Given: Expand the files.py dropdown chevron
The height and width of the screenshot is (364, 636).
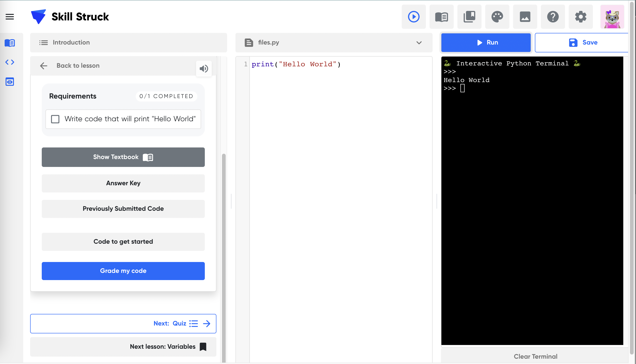Looking at the screenshot, I should pos(419,42).
